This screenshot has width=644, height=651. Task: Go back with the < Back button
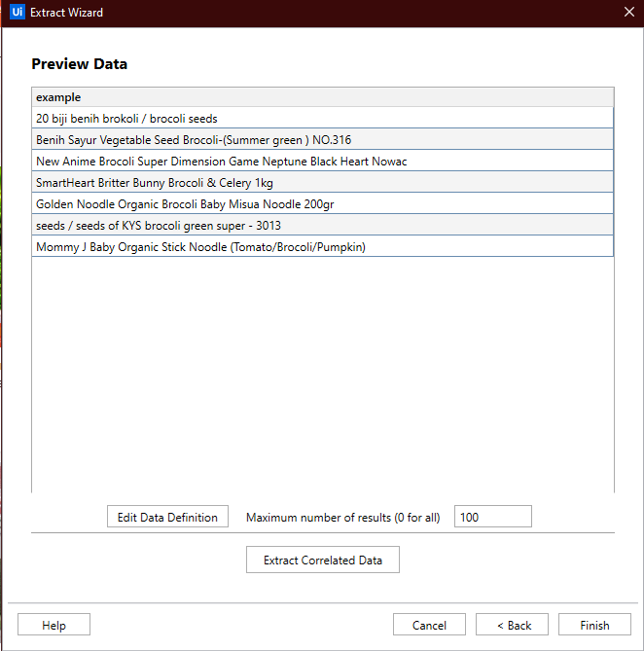tap(512, 625)
